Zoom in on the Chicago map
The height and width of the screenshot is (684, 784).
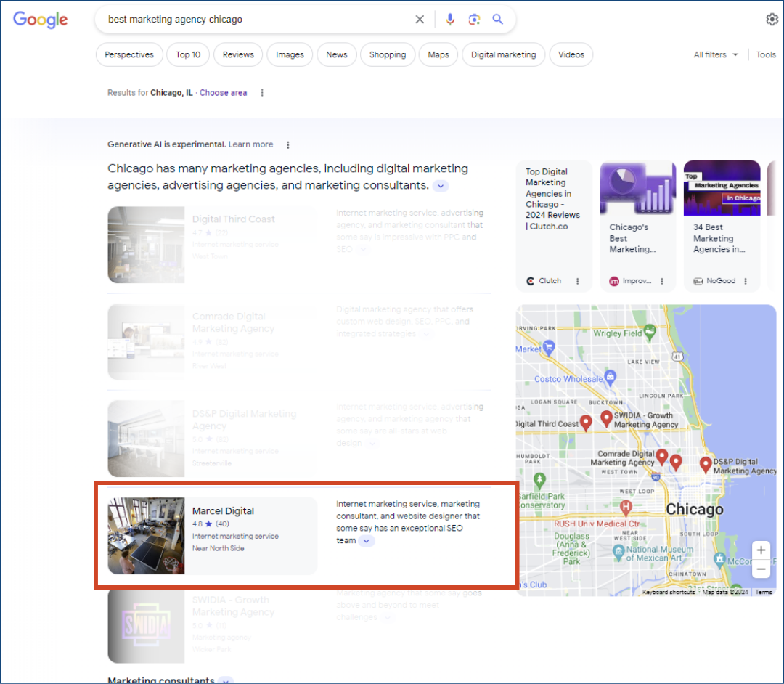point(760,550)
